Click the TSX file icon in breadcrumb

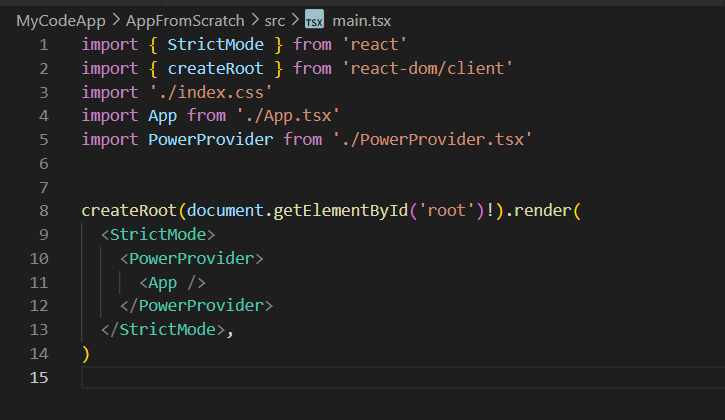(x=314, y=20)
